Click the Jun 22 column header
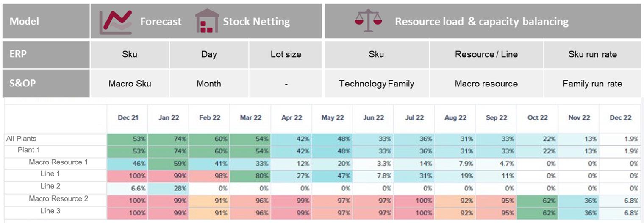This screenshot has height=223, width=644. pos(373,118)
